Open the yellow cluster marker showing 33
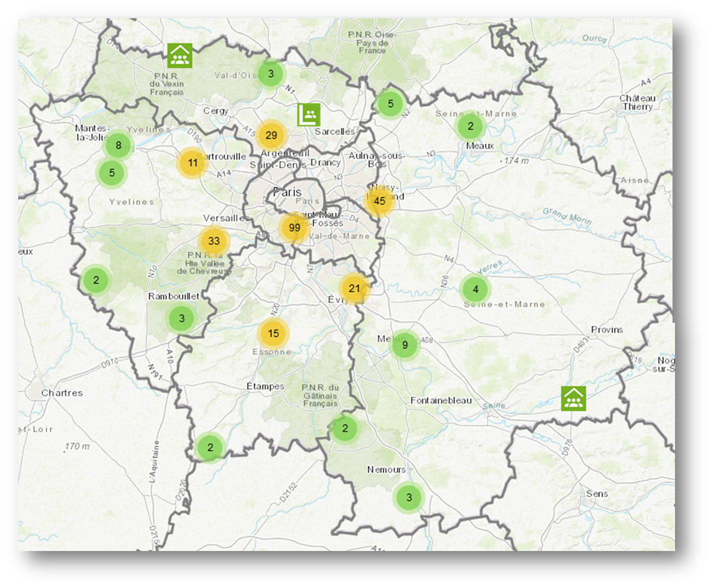The image size is (712, 588). coord(214,241)
